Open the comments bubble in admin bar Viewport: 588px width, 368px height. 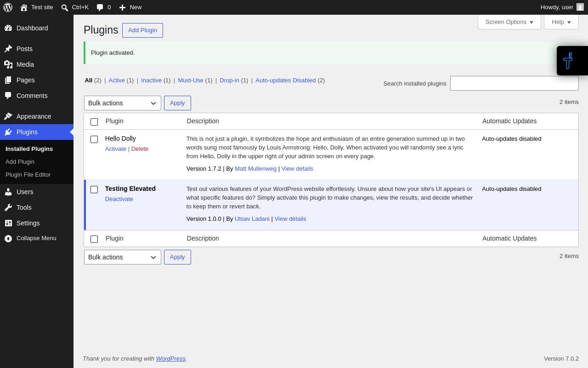[100, 7]
